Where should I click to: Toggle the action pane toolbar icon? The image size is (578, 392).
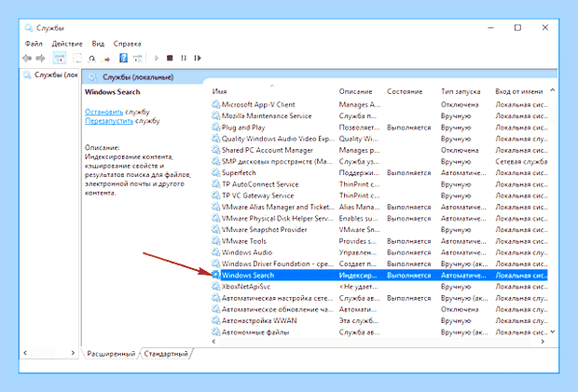pos(137,58)
